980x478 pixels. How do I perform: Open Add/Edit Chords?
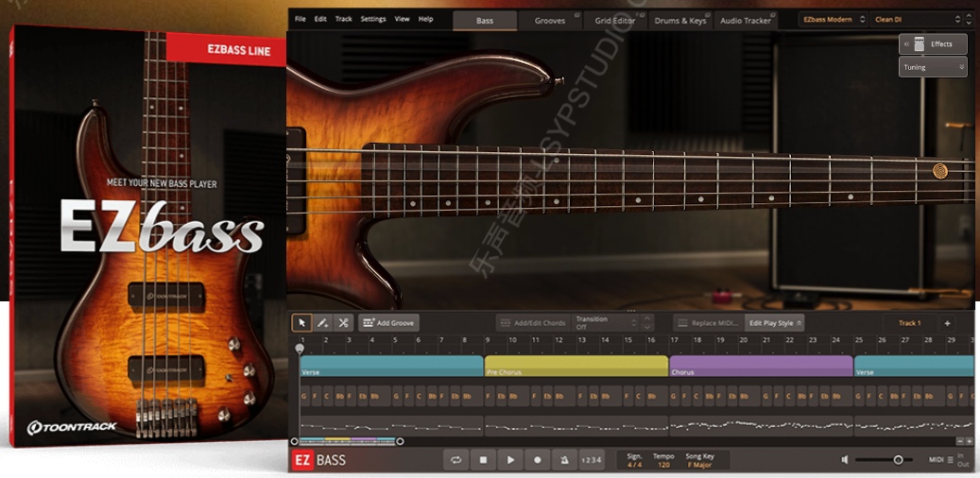[x=533, y=323]
